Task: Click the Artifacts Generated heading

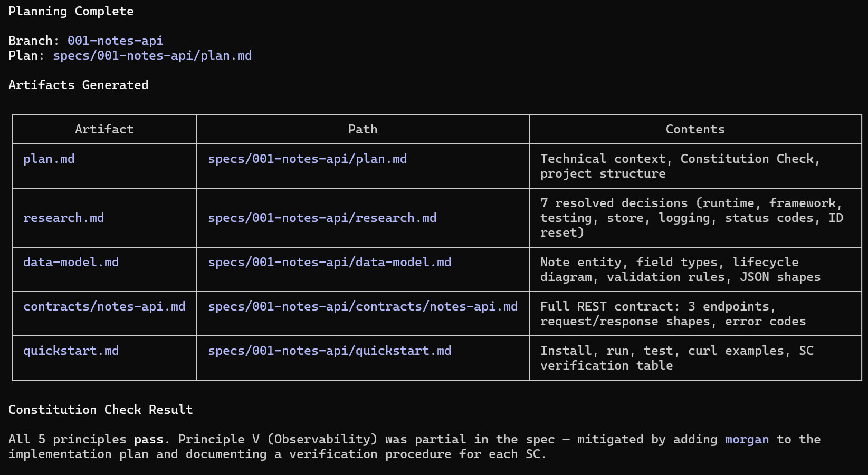Action: coord(78,85)
